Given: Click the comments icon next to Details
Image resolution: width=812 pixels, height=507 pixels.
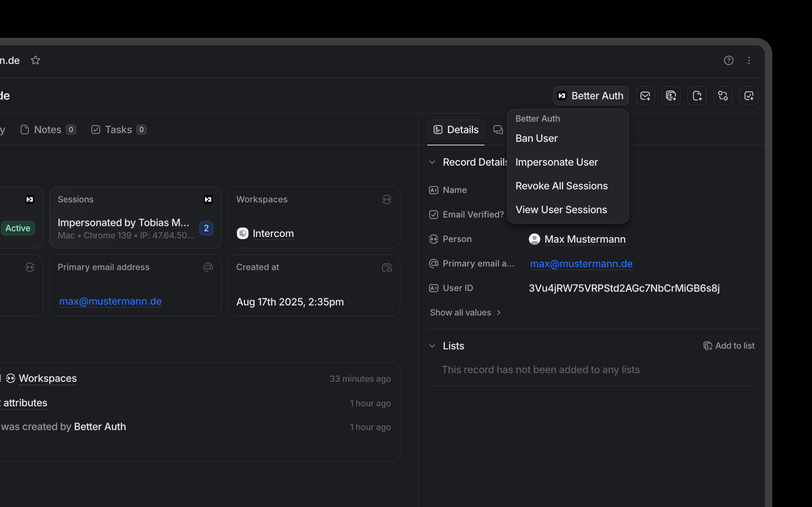Looking at the screenshot, I should (498, 130).
